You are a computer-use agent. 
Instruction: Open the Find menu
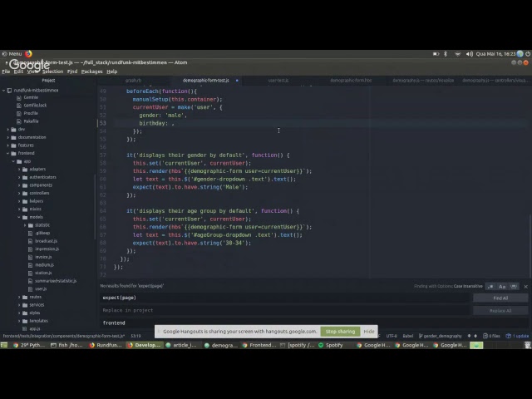click(x=72, y=71)
